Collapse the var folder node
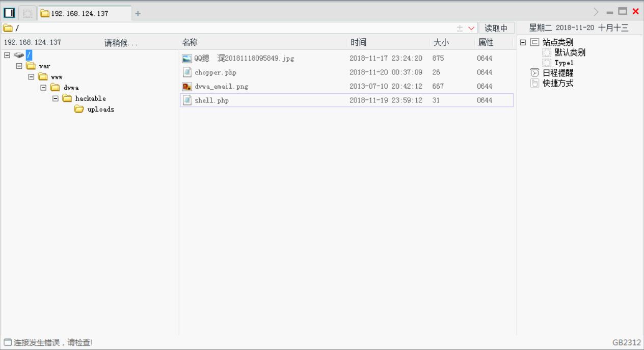Image resolution: width=644 pixels, height=350 pixels. coord(19,66)
